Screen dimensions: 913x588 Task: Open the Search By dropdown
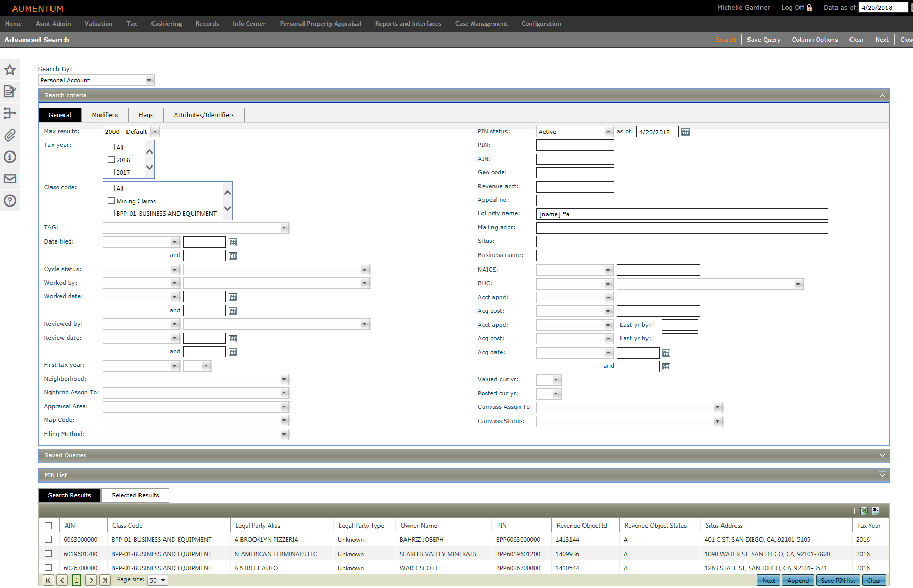point(149,80)
